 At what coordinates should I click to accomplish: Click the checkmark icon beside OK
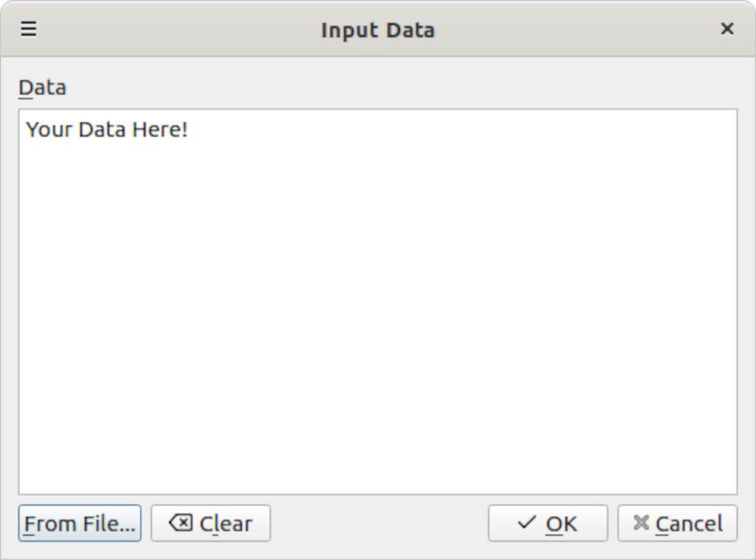(x=527, y=523)
